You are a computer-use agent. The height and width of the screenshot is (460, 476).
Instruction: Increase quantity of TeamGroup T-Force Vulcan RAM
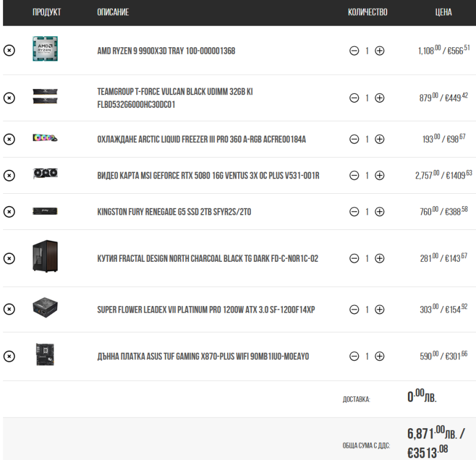380,98
